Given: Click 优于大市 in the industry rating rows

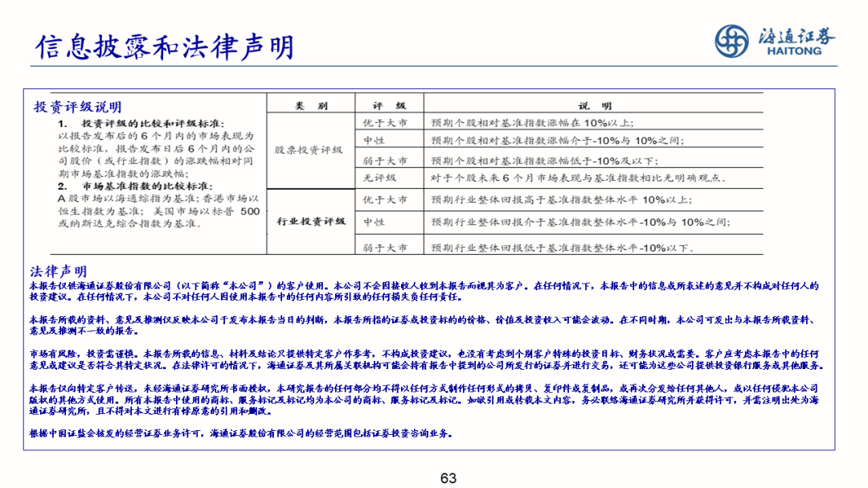Looking at the screenshot, I should point(385,200).
